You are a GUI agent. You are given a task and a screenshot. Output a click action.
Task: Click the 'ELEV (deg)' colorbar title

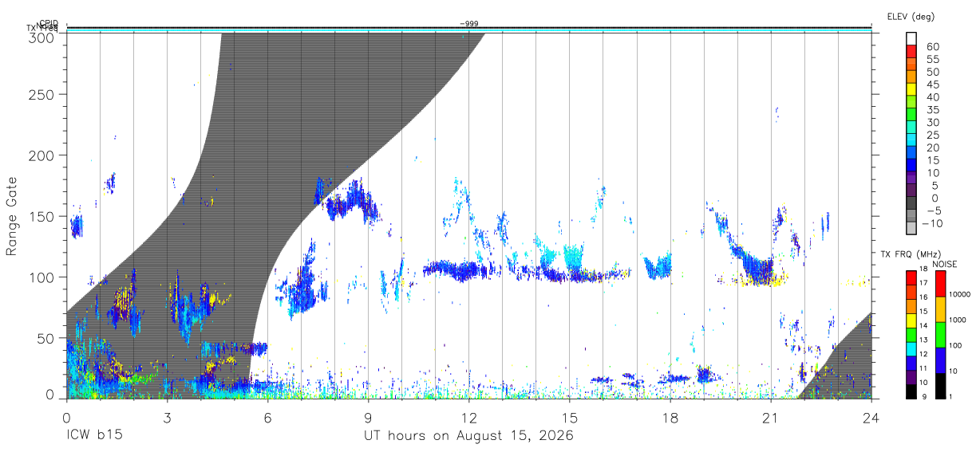tap(911, 17)
